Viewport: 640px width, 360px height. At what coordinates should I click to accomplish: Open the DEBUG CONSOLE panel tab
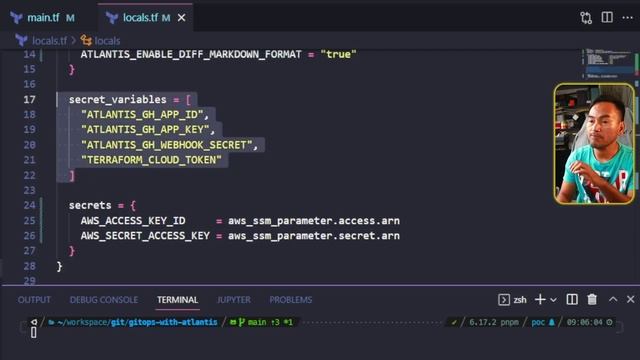[104, 300]
